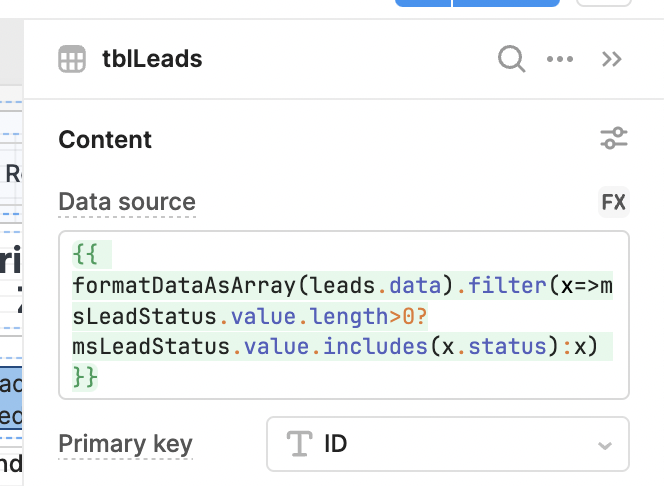Click the table component icon beside tblLeads
Viewport: 664px width, 486px height.
(72, 59)
